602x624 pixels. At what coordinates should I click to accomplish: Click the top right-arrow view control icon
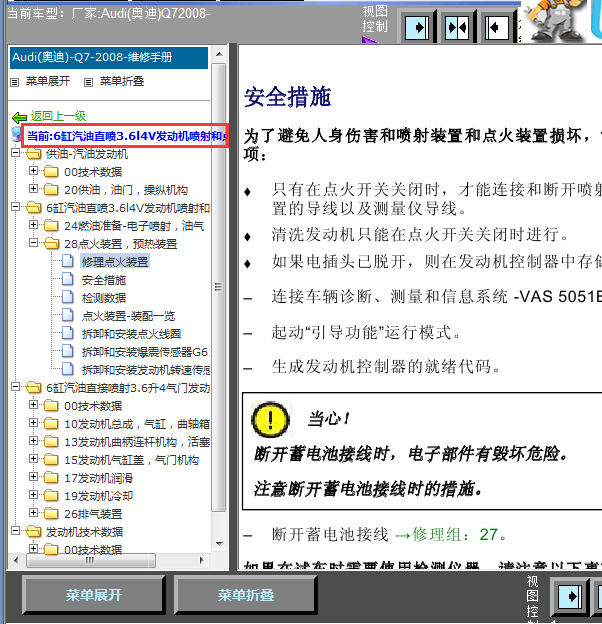point(417,27)
